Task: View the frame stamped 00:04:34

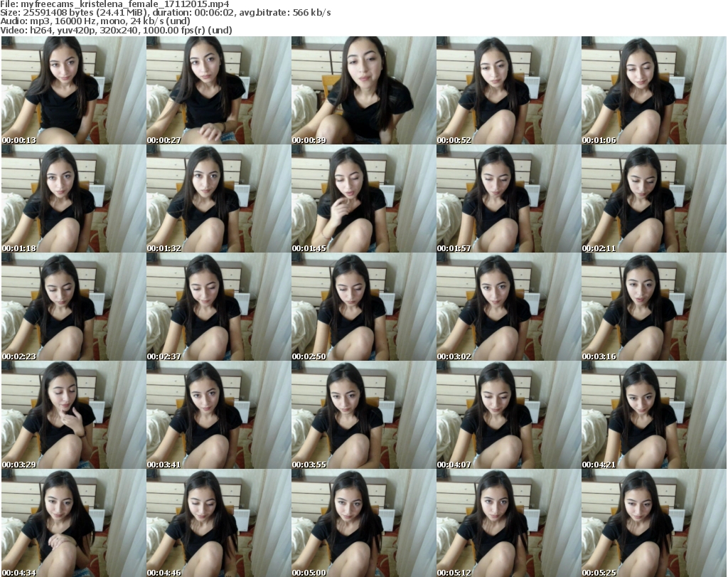Action: [x=73, y=523]
